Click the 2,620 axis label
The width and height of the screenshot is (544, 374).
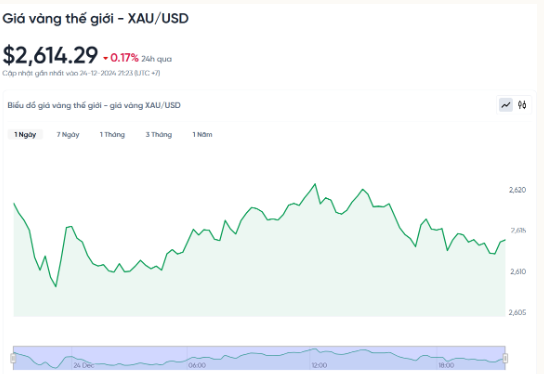pos(517,190)
